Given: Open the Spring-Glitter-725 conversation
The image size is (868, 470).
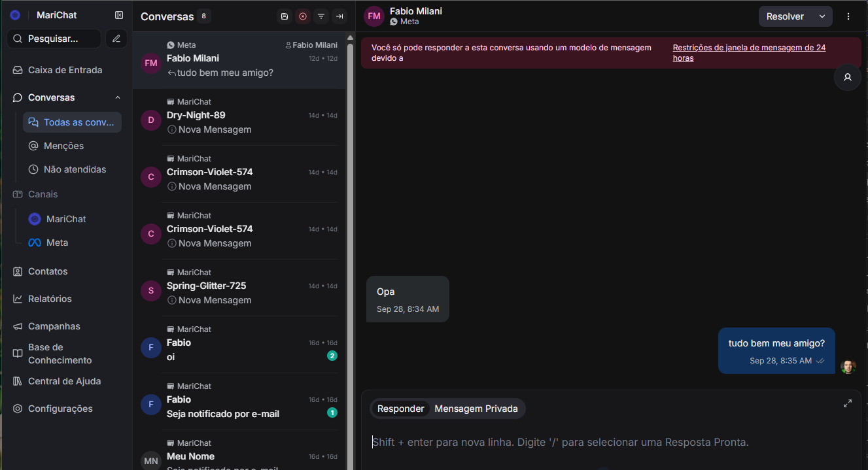Looking at the screenshot, I should pos(239,288).
